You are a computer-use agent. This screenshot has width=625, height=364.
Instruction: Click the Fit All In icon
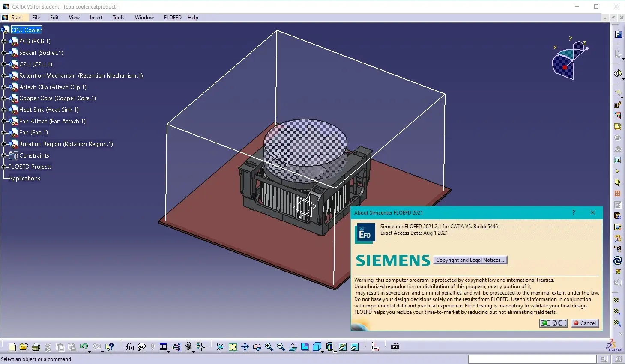[x=233, y=347]
